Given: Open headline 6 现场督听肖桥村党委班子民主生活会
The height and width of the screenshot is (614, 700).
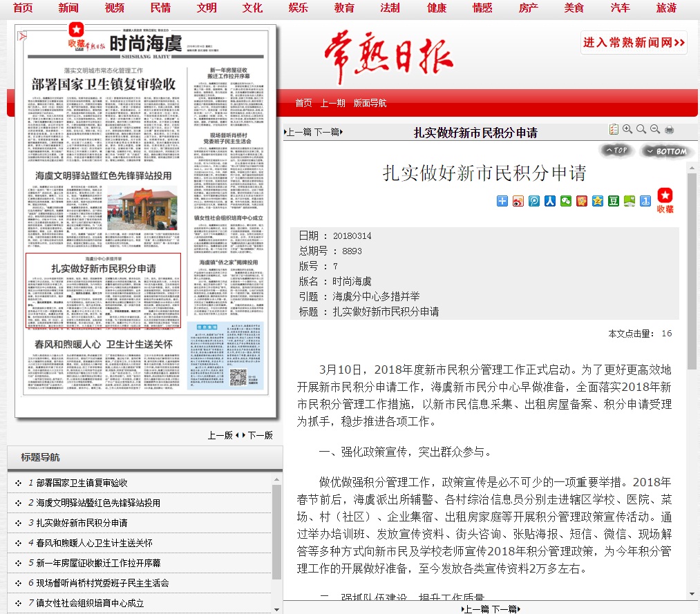Looking at the screenshot, I should pyautogui.click(x=102, y=583).
